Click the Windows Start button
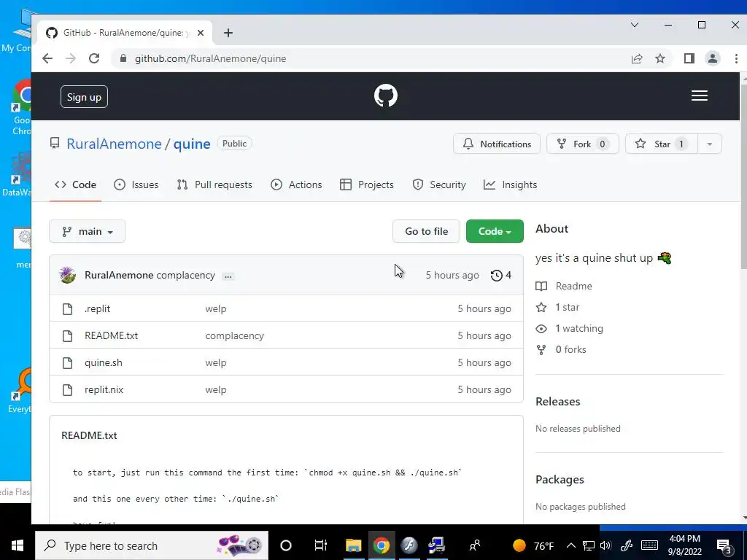 (x=18, y=545)
